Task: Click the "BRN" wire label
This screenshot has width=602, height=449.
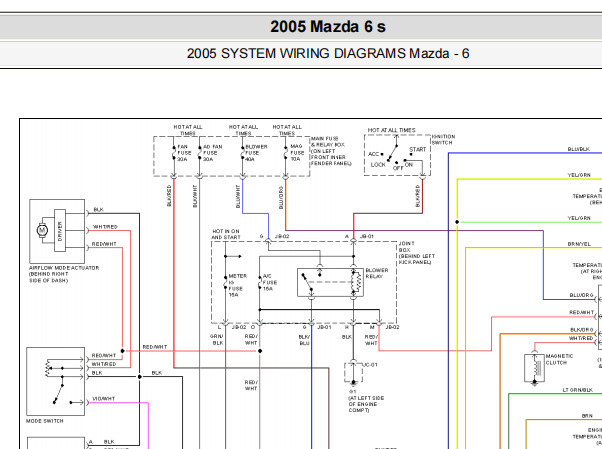Action: (587, 416)
